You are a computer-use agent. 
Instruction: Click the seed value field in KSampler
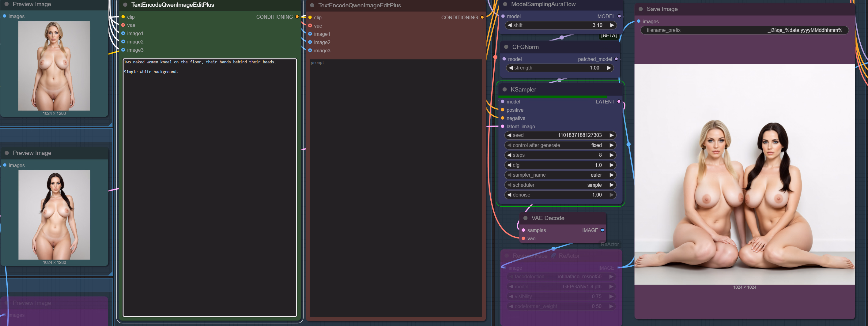pos(560,135)
